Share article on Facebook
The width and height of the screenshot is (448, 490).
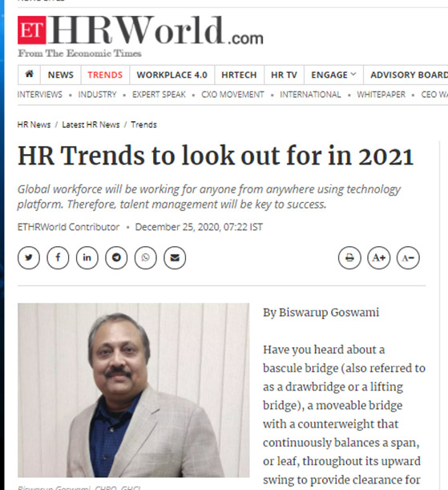point(58,257)
